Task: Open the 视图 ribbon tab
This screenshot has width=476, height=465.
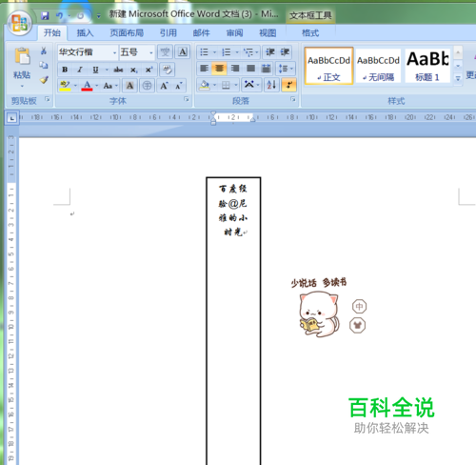Action: 268,32
